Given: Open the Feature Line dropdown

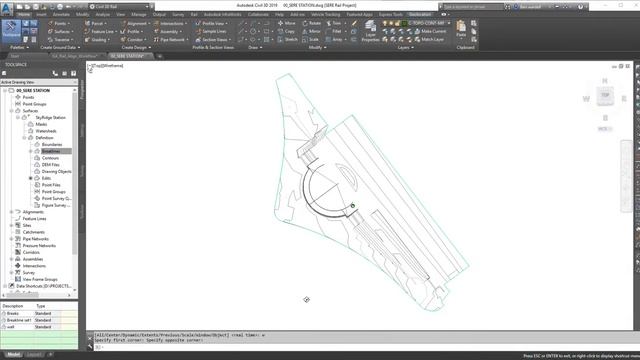Looking at the screenshot, I should click(x=101, y=31).
